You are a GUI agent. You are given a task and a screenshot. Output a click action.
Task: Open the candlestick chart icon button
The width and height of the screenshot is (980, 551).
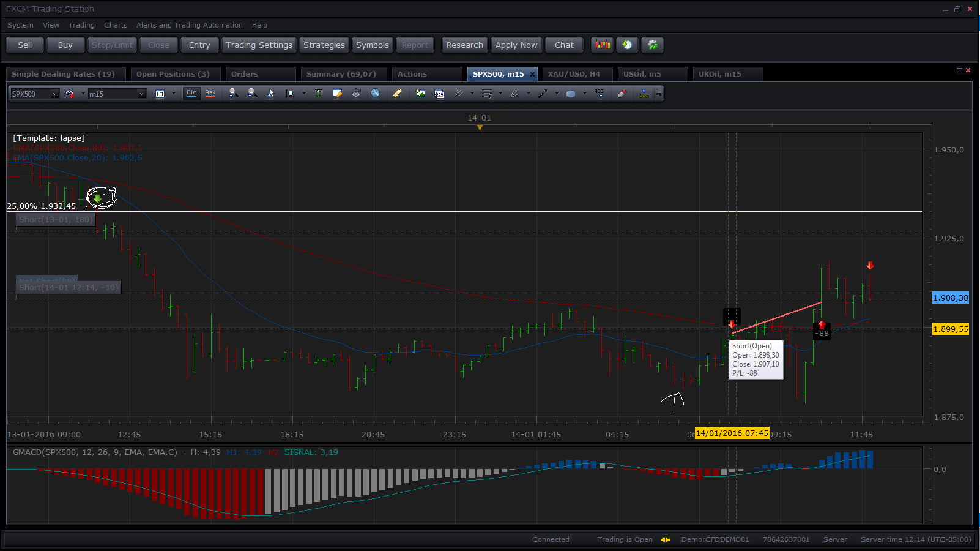603,45
